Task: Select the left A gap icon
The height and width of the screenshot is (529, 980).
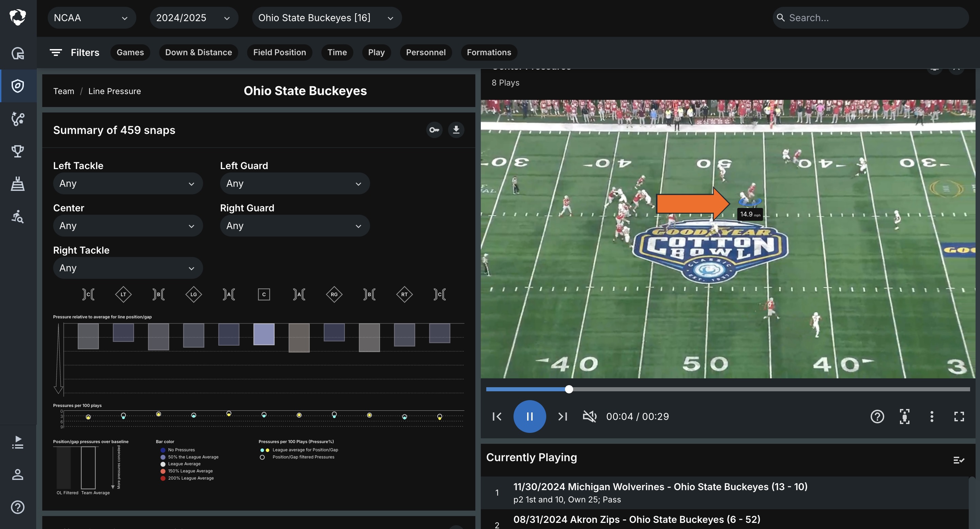Action: tap(229, 294)
